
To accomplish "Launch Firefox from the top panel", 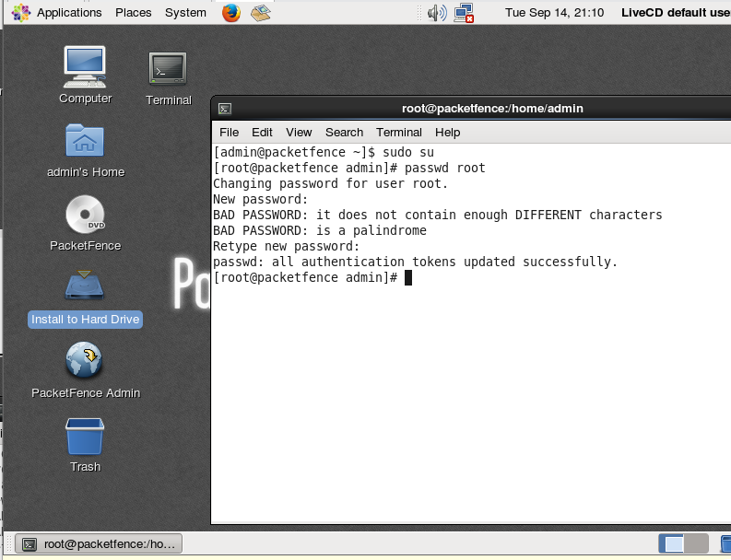I will 231,13.
